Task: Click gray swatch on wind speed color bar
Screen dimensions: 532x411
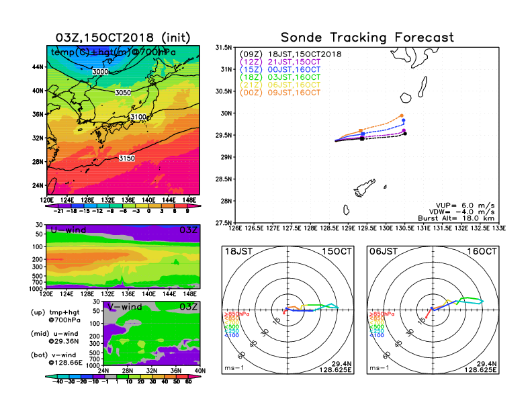Action: [x=111, y=377]
